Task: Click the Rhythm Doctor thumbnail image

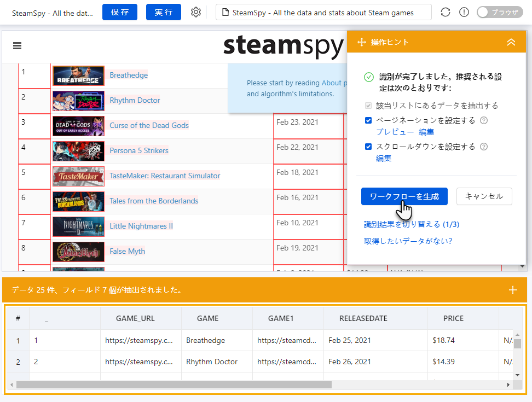Action: (x=78, y=101)
